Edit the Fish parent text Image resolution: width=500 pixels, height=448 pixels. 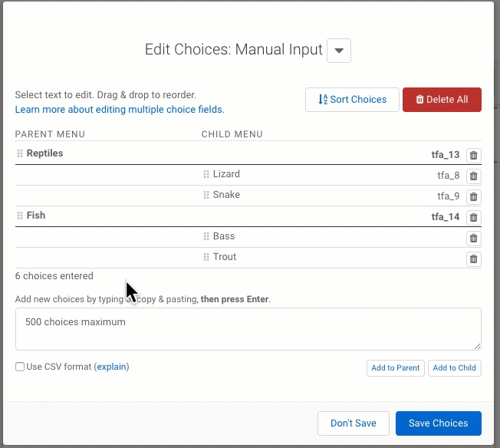pos(36,216)
